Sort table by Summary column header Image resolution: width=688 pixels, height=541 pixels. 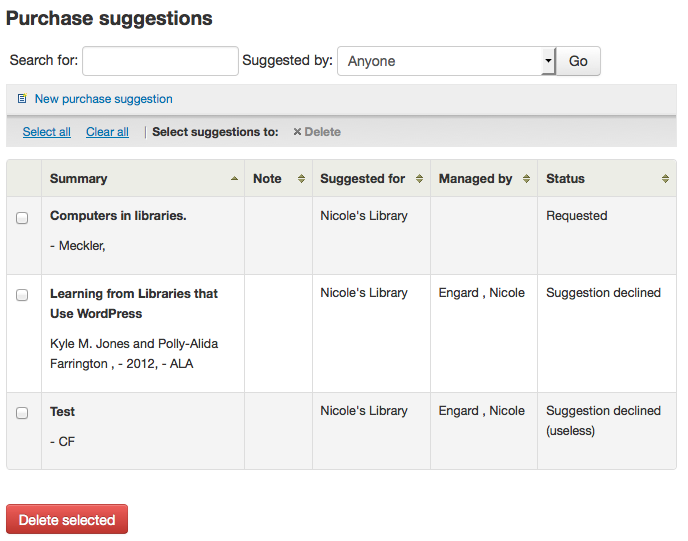(x=79, y=179)
